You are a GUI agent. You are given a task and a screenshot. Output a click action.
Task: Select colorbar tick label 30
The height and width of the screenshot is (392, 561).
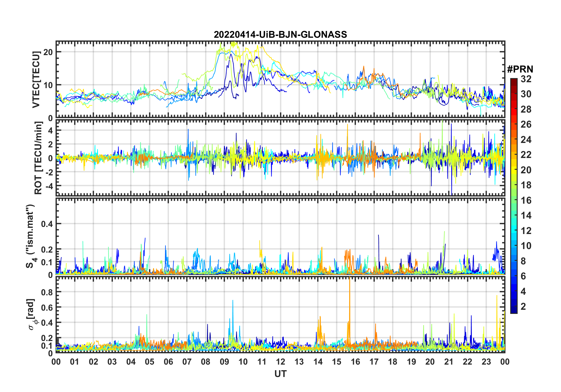[x=526, y=94]
